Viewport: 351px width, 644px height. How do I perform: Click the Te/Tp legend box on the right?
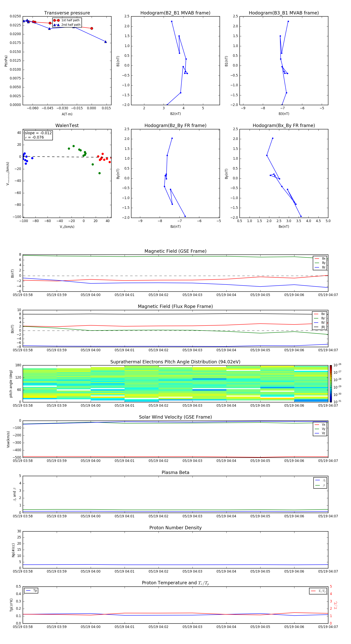click(318, 591)
